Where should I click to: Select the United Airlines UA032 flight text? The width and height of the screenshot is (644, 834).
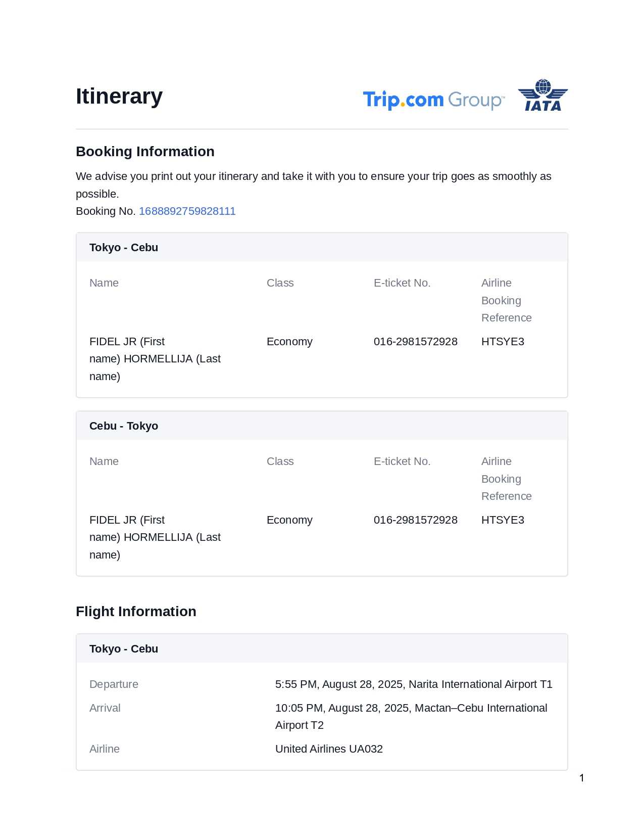(x=329, y=749)
